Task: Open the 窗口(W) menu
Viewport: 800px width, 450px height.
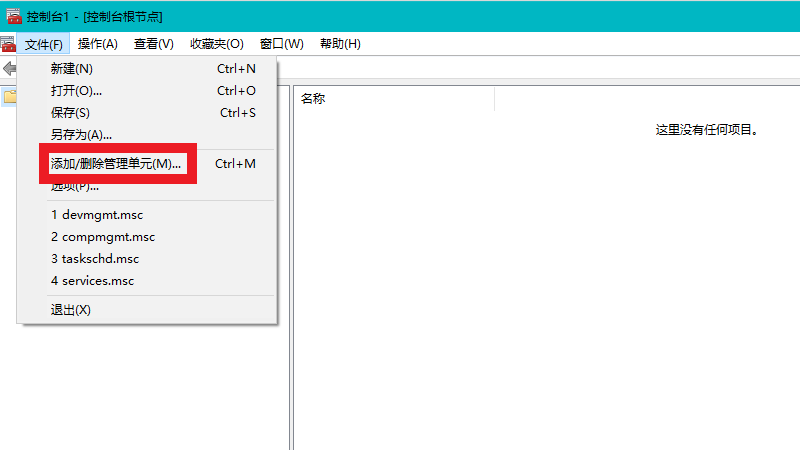Action: click(x=281, y=44)
